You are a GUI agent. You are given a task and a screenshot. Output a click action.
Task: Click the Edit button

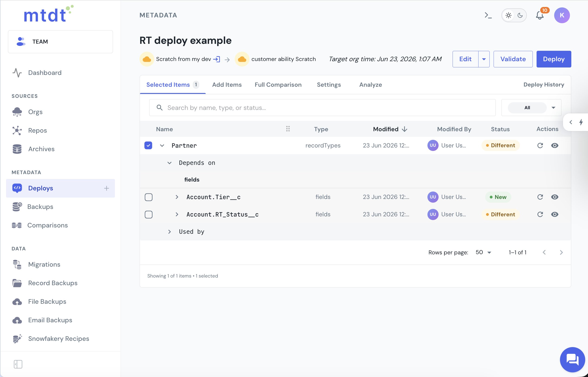[465, 59]
